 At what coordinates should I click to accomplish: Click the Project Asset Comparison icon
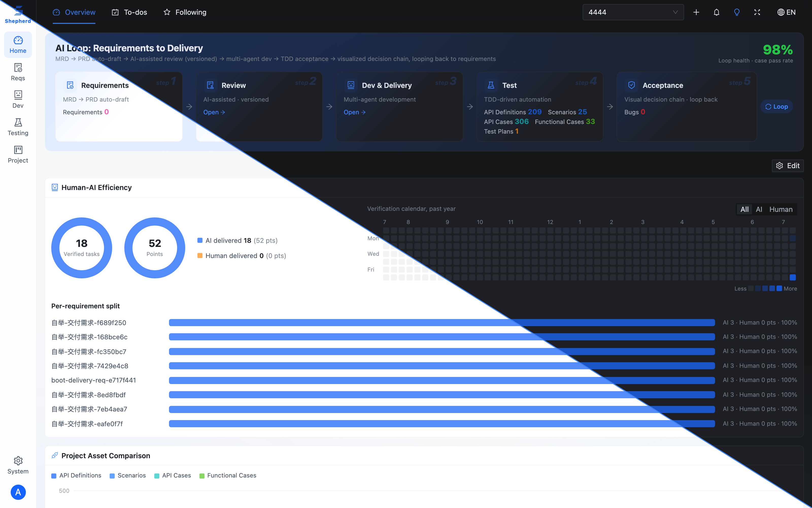[55, 455]
